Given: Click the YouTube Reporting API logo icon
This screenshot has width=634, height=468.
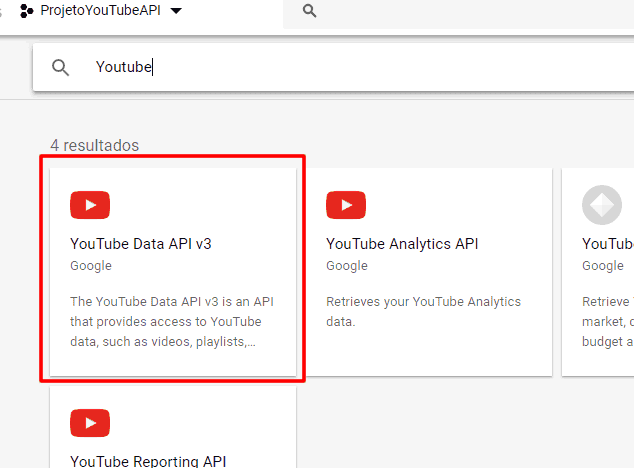Looking at the screenshot, I should (x=90, y=423).
